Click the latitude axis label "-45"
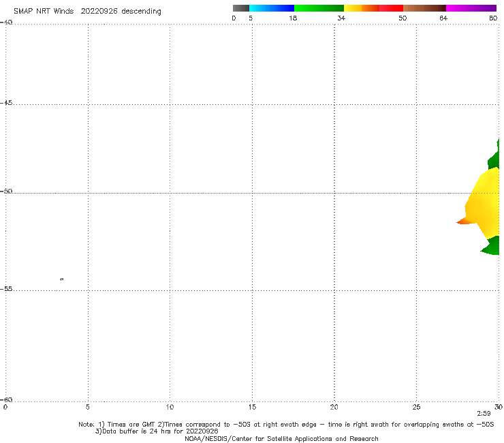504x443 pixels. tap(6, 103)
